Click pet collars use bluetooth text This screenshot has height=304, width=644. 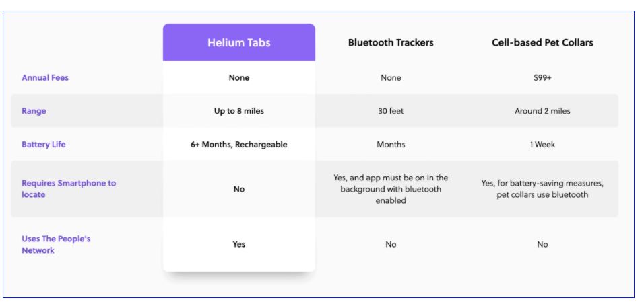(x=542, y=195)
